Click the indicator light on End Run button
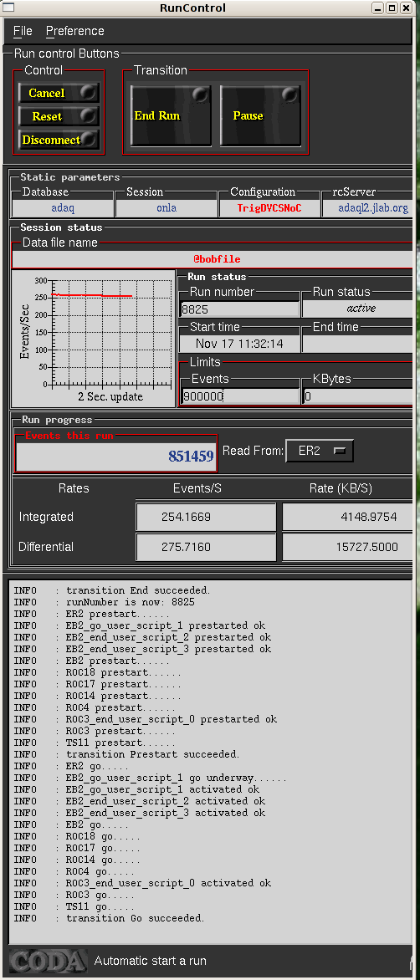420x980 pixels. [200, 95]
